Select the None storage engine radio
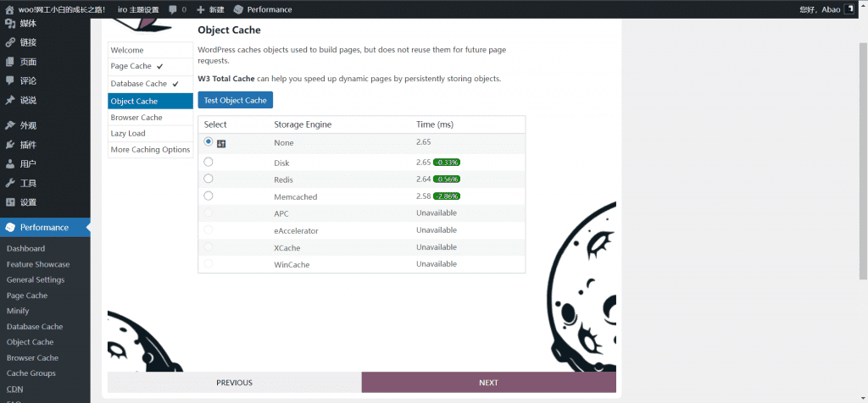This screenshot has height=403, width=868. point(209,142)
